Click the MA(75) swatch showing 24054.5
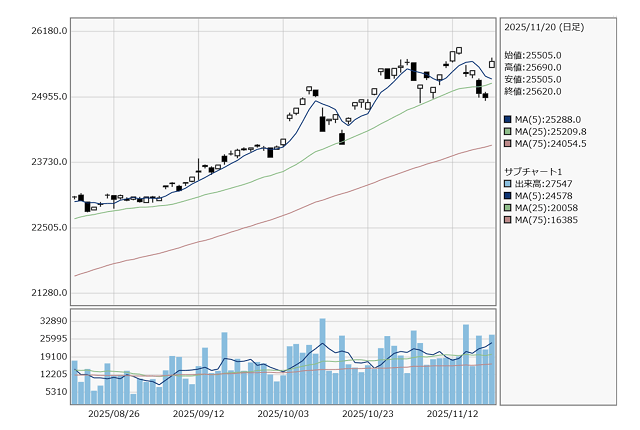The width and height of the screenshot is (640, 430). pyautogui.click(x=508, y=143)
